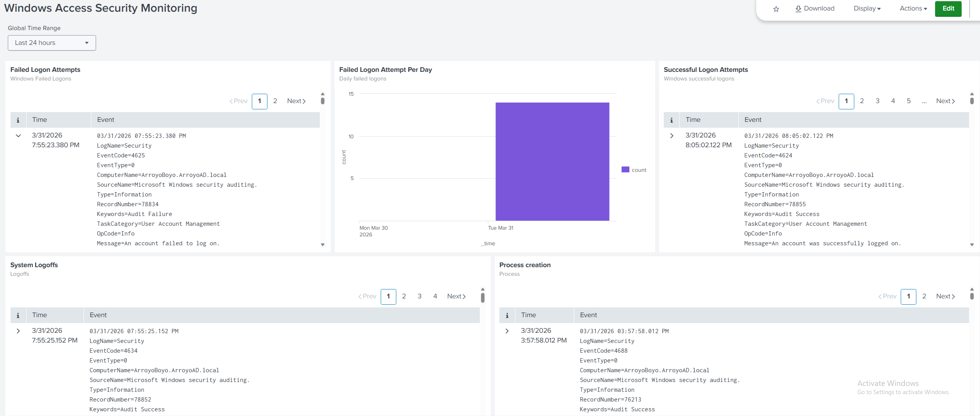Click the star to favorite the dashboard
980x416 pixels.
coord(776,9)
